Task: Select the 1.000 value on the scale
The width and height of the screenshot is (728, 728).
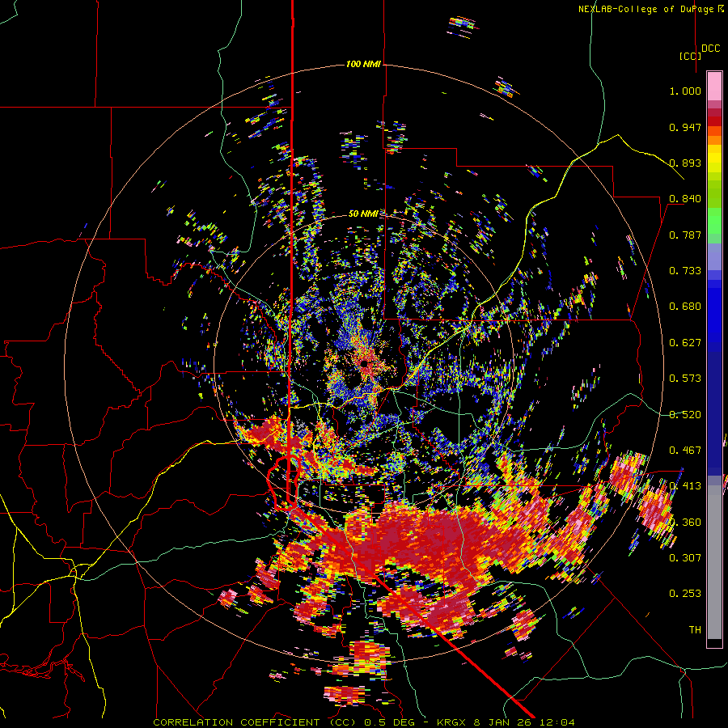Action: click(685, 91)
